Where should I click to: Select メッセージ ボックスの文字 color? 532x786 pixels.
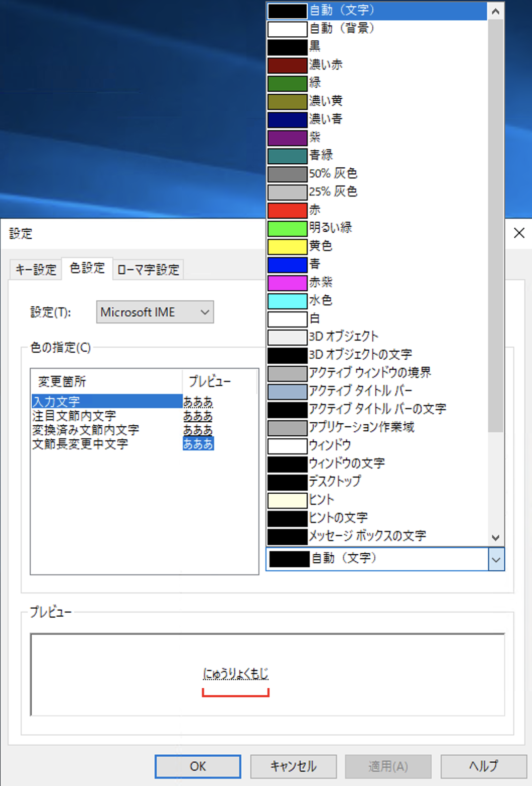tap(377, 537)
